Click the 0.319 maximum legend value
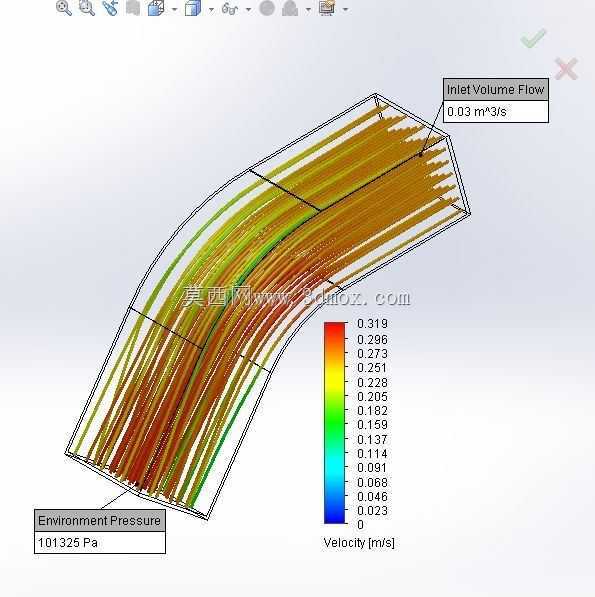595x597 pixels. point(372,324)
